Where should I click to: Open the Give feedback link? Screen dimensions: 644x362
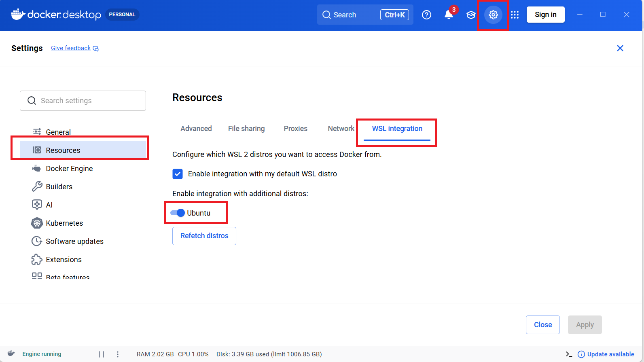click(x=71, y=48)
